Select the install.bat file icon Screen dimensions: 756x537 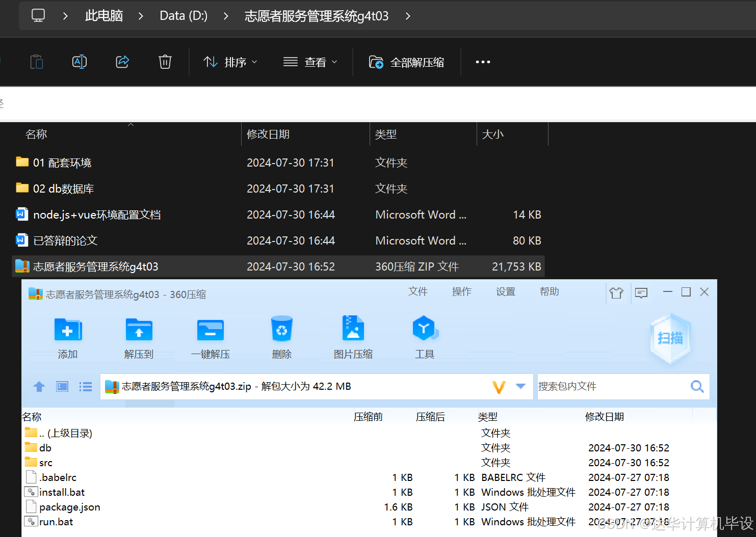point(31,492)
